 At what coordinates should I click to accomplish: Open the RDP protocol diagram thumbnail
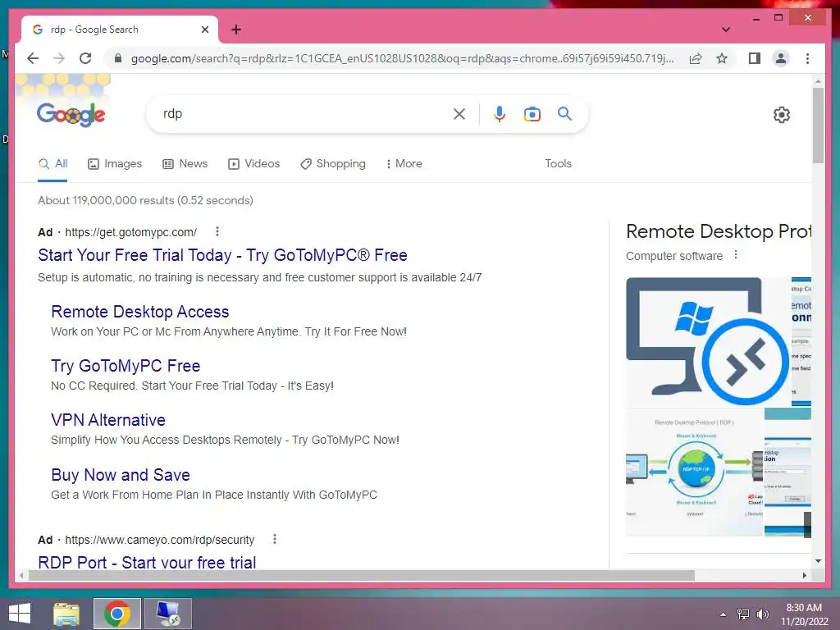tap(694, 472)
